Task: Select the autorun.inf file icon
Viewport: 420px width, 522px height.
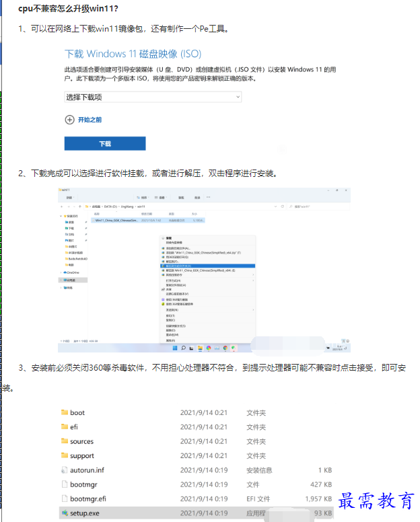Action: point(65,470)
